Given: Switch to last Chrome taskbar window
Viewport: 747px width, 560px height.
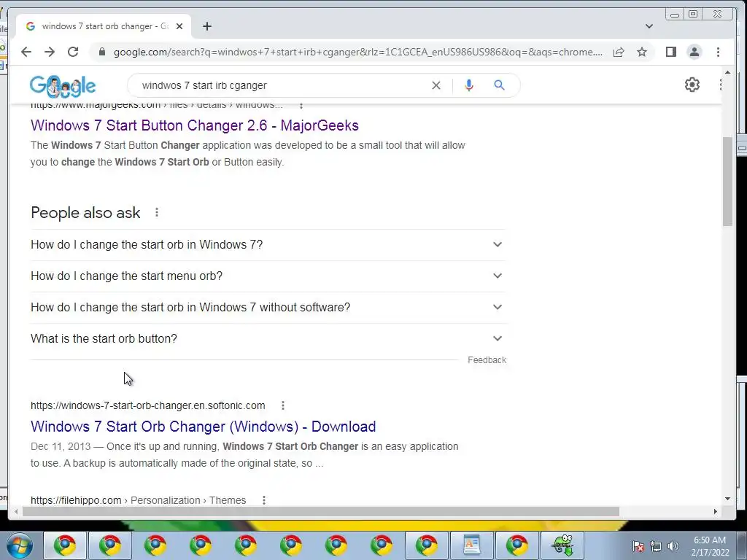Looking at the screenshot, I should (517, 545).
